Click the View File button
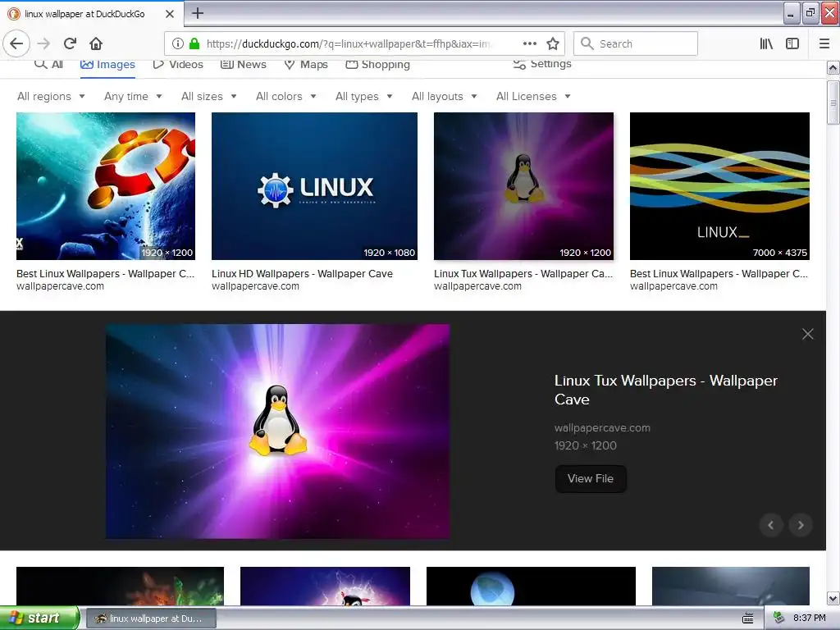Image resolution: width=840 pixels, height=630 pixels. pyautogui.click(x=591, y=478)
